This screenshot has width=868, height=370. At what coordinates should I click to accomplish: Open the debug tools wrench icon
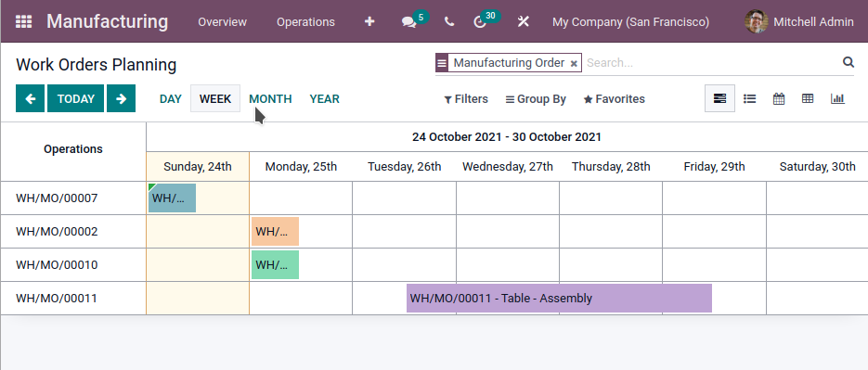524,21
